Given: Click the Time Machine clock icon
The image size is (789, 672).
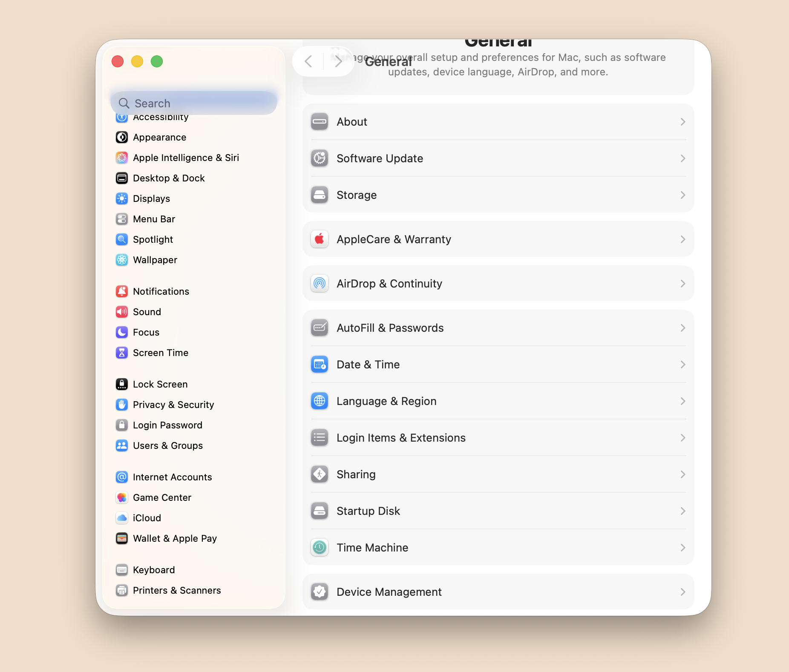Looking at the screenshot, I should [320, 548].
